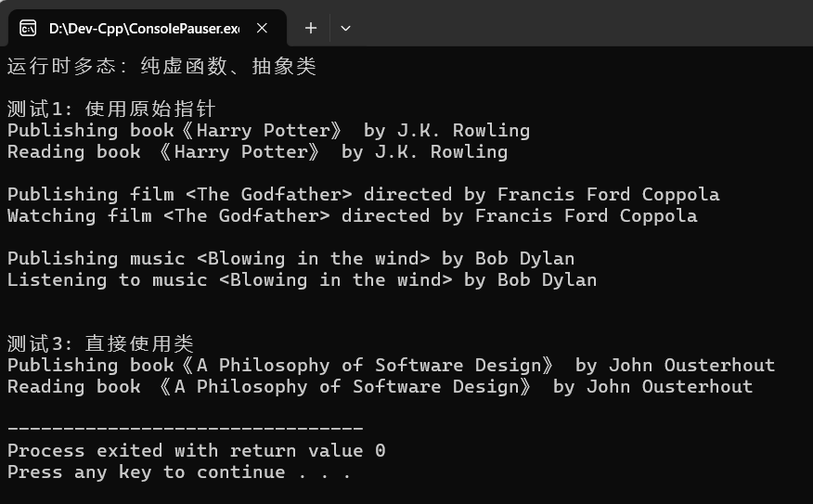Click 'Process exited with return value 0'
Viewport: 813px width, 504px height.
pyautogui.click(x=196, y=450)
